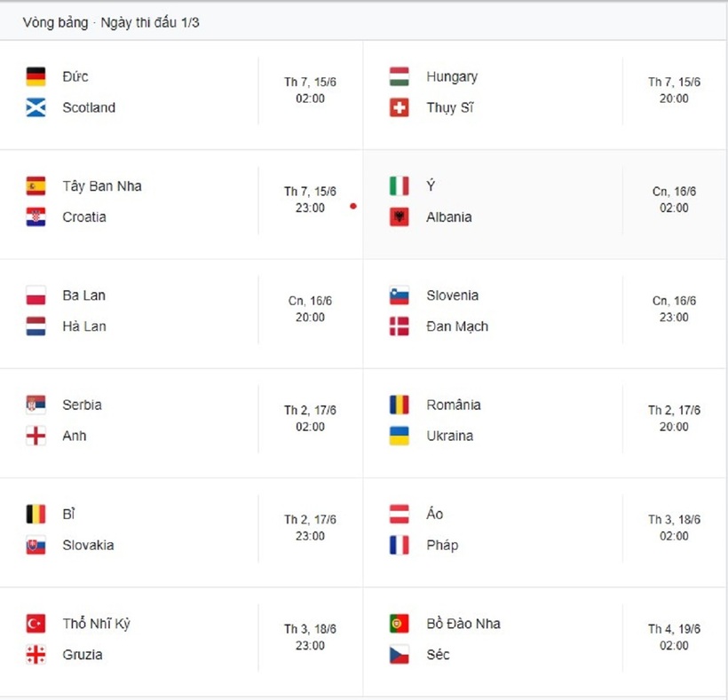Click the Portugal flag icon
Image resolution: width=728 pixels, height=700 pixels.
coord(400,624)
